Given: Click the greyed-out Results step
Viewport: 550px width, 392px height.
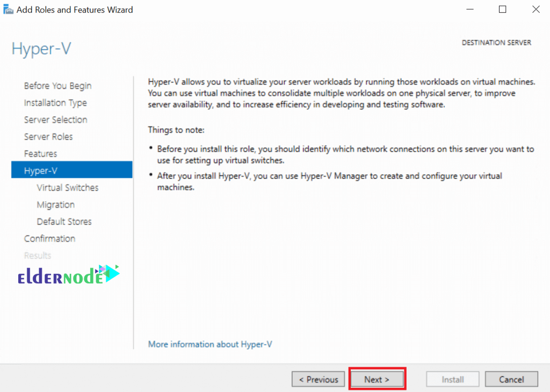Looking at the screenshot, I should 38,255.
